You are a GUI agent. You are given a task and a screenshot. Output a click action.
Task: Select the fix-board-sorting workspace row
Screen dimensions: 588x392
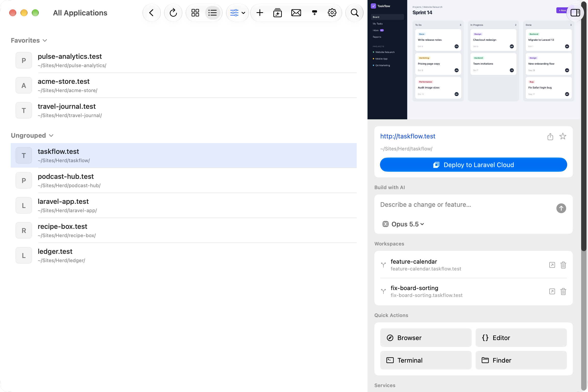click(x=474, y=292)
